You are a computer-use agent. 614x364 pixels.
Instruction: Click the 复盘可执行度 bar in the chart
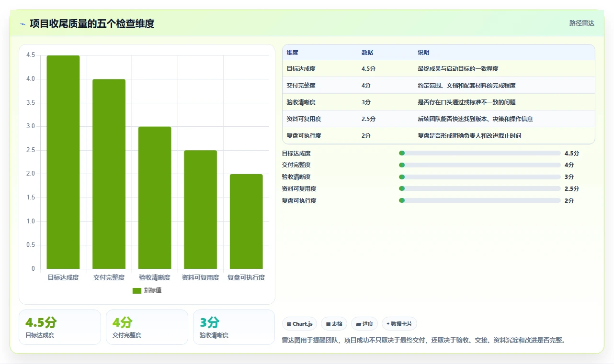coord(246,221)
